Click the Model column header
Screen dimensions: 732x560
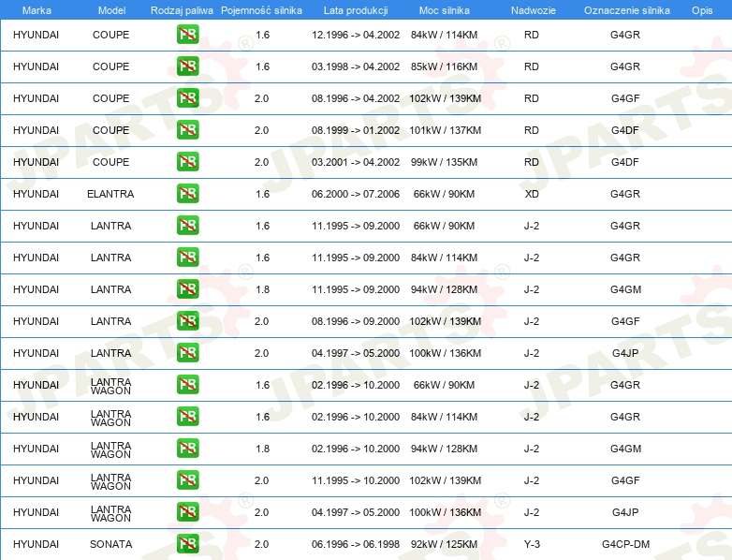click(x=111, y=10)
